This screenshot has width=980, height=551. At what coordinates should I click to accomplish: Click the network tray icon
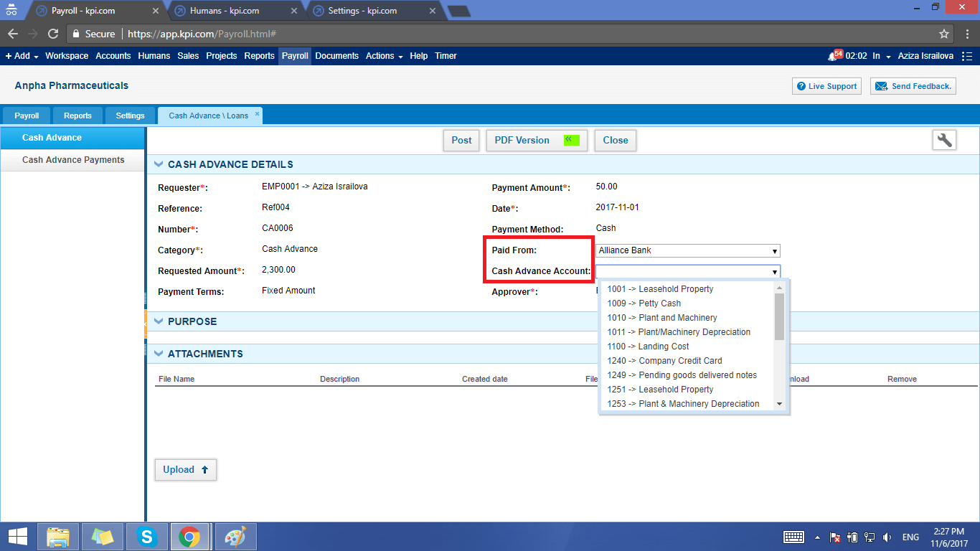tap(870, 537)
